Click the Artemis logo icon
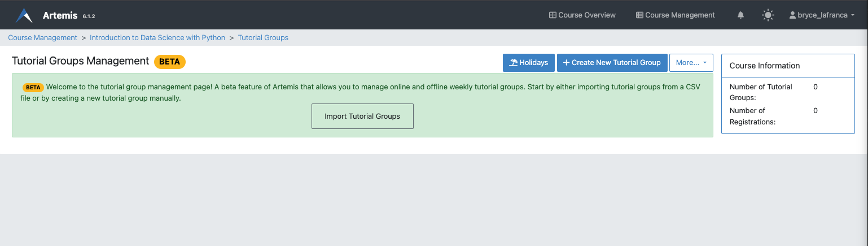Image resolution: width=868 pixels, height=246 pixels. [24, 15]
